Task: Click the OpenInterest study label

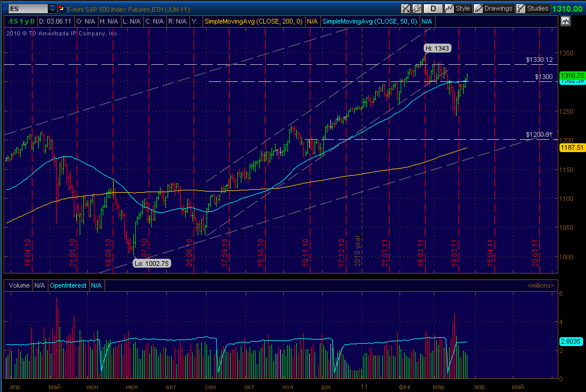Action: click(x=68, y=285)
